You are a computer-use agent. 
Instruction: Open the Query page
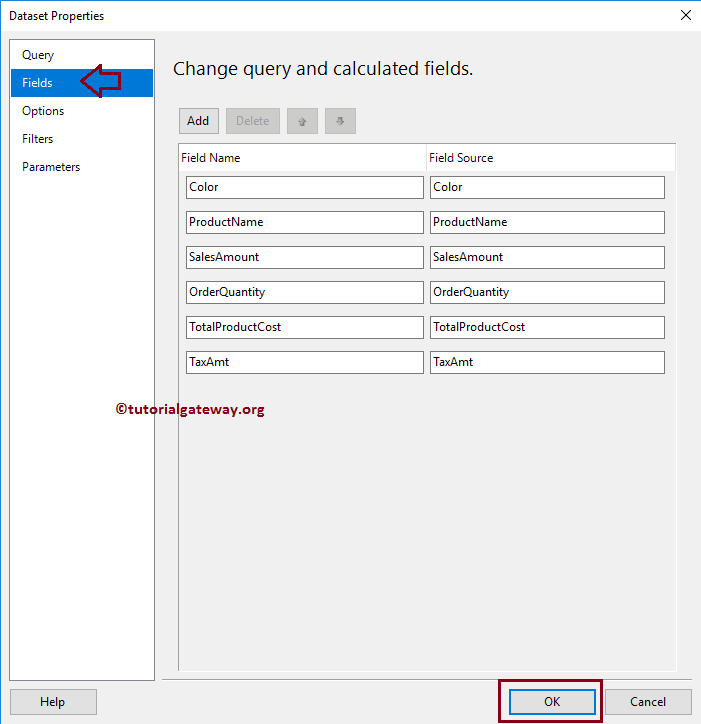click(x=38, y=55)
